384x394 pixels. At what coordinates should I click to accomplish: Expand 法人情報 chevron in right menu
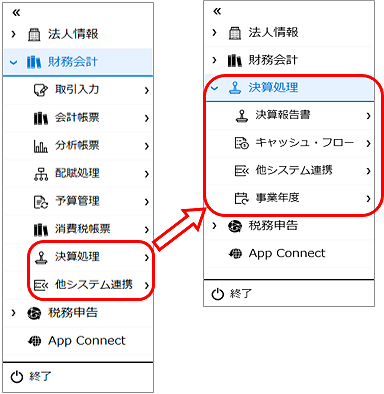pos(214,32)
